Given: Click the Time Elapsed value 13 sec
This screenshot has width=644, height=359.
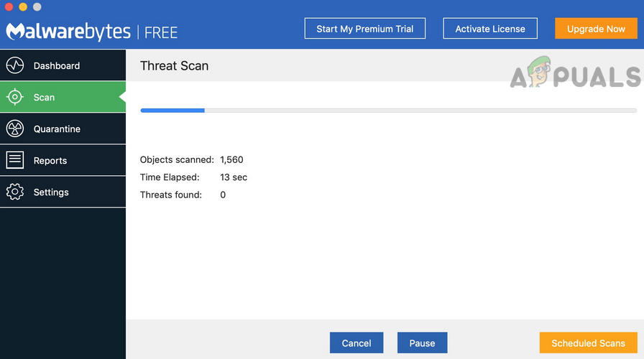Looking at the screenshot, I should pos(234,177).
